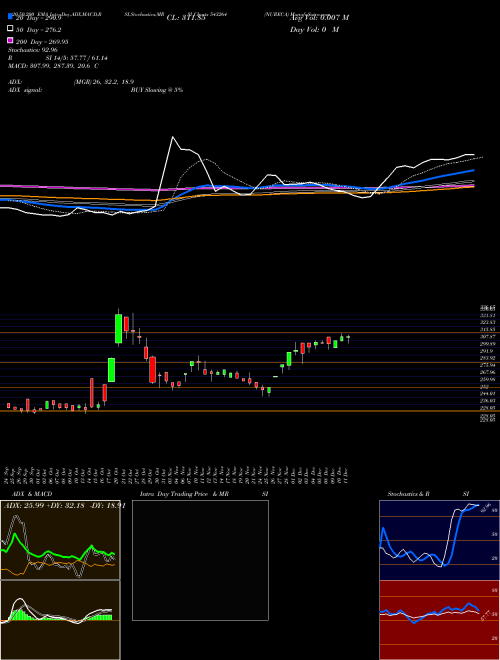Click the latest candlestick at chart's right end
The height and width of the screenshot is (660, 500).
point(348,338)
